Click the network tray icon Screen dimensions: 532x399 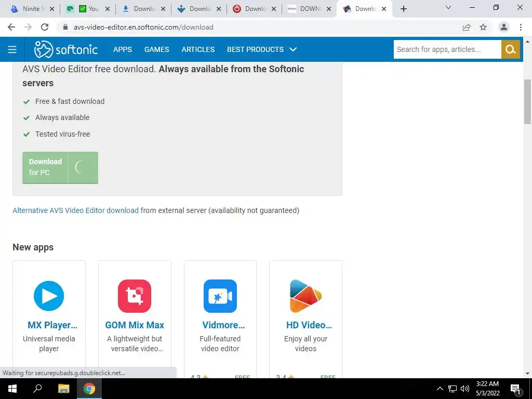click(x=453, y=389)
